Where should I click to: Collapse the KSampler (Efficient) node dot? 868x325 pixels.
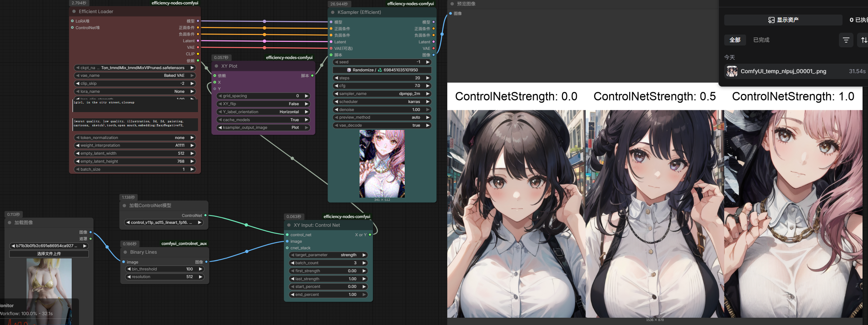coord(333,12)
